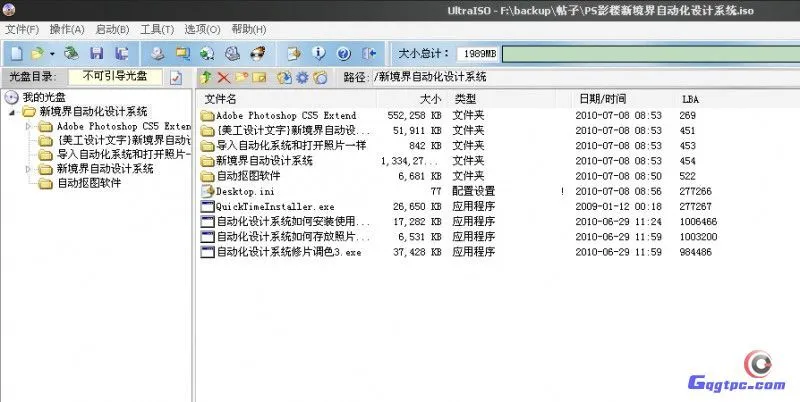
Task: Select 自动化设计系统如何存放照片 file in list
Action: (x=293, y=237)
